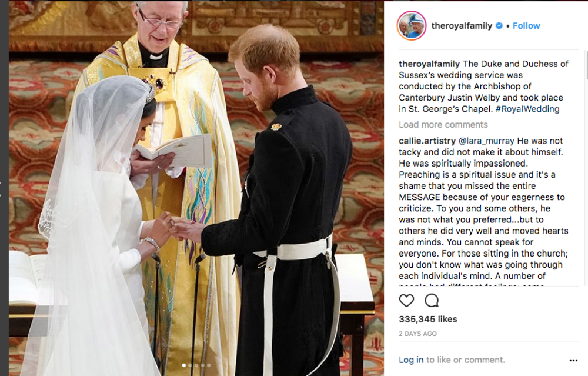
Task: Click the wedding photo image
Action: tap(196, 188)
